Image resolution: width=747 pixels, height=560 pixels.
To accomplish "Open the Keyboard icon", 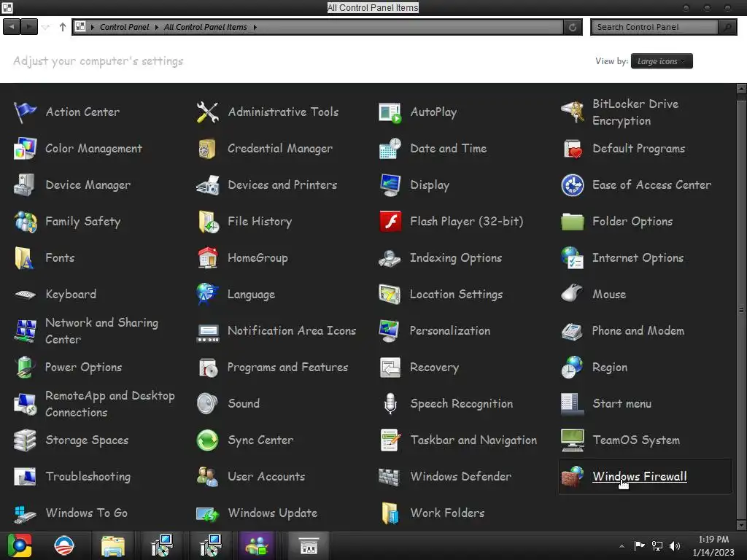I will pos(25,295).
